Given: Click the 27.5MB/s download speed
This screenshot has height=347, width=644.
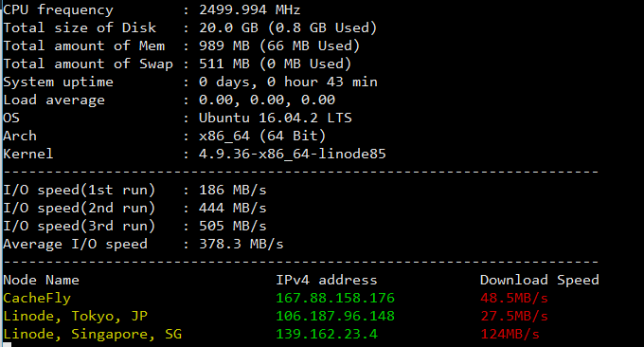Looking at the screenshot, I should (x=514, y=316).
